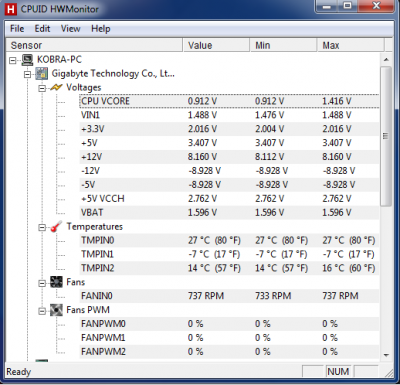Viewport: 400px width, 385px height.
Task: Select the FANPWM0 row
Action: [x=229, y=324]
